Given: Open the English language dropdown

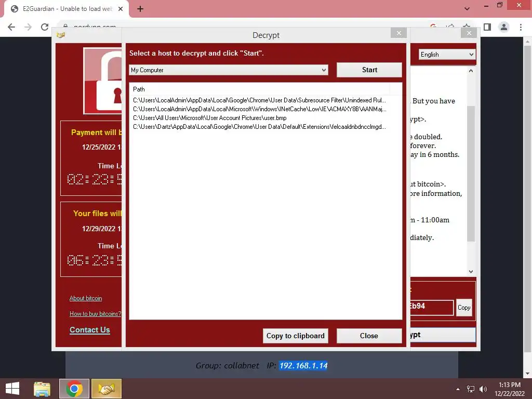Looking at the screenshot, I should [x=447, y=55].
